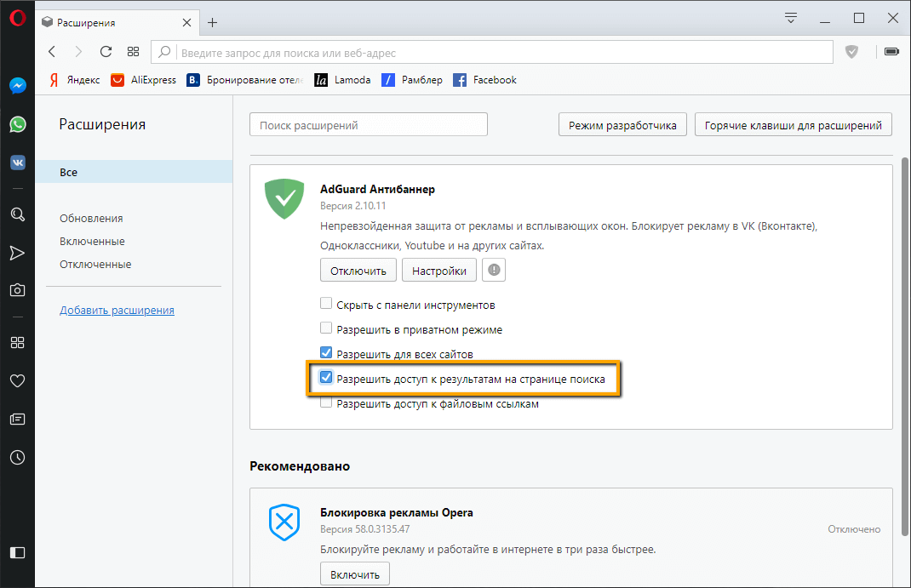Check 'Разрешить в приватном режиме' option

[326, 328]
